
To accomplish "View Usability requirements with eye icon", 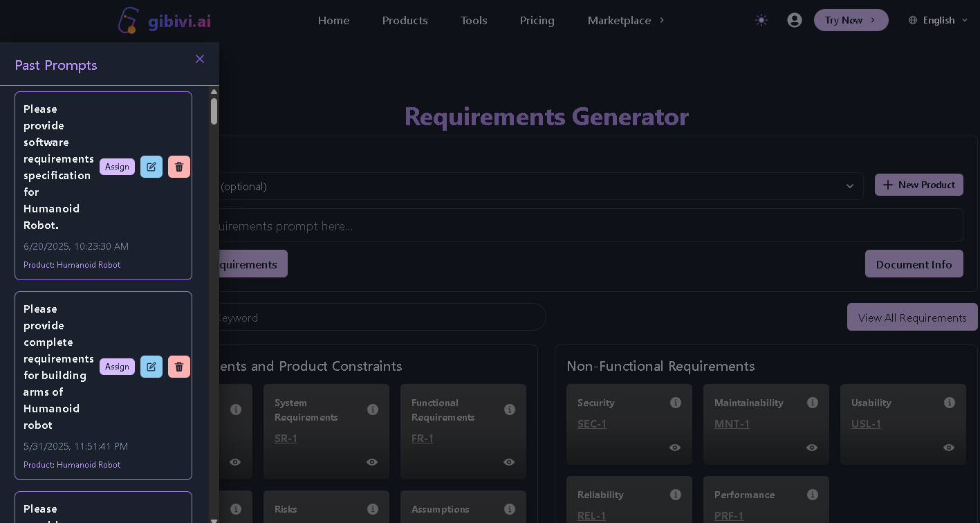I will [x=949, y=448].
